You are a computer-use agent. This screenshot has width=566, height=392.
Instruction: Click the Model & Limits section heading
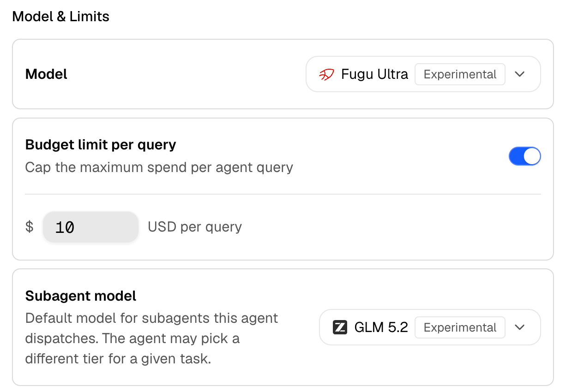pos(61,17)
